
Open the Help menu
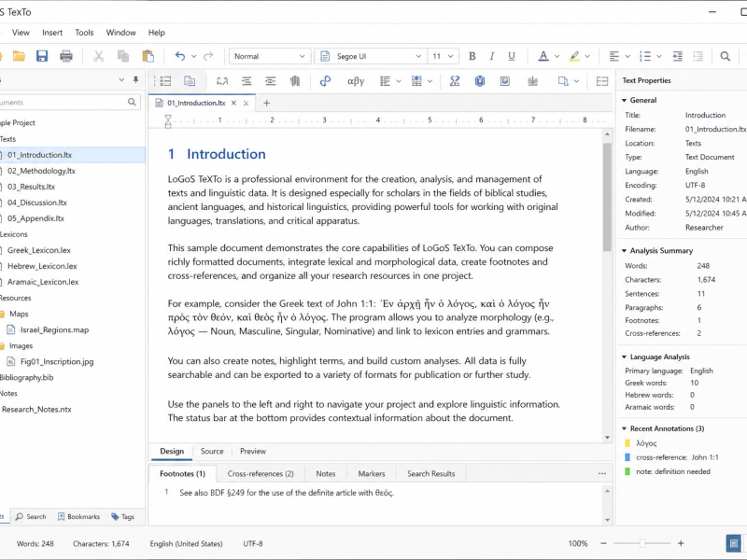coord(156,33)
